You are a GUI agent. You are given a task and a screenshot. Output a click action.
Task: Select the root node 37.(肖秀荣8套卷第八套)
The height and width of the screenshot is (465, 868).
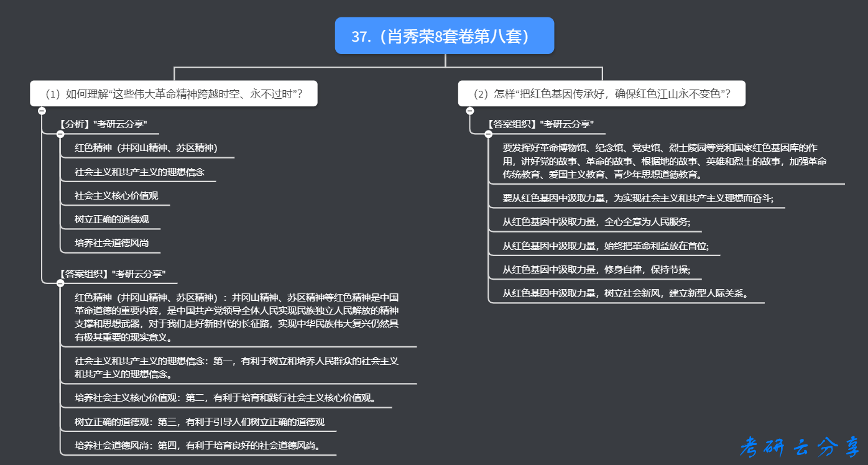coord(445,36)
